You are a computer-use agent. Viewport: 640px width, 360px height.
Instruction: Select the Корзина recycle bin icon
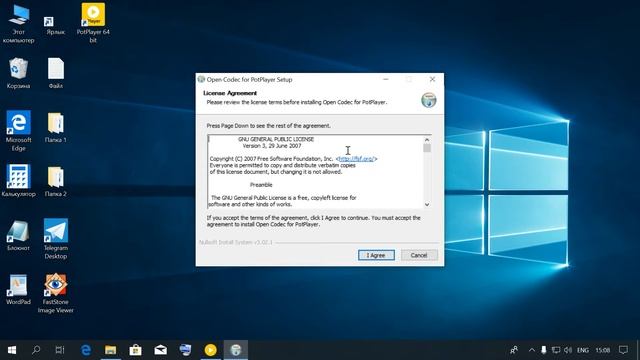[18, 73]
